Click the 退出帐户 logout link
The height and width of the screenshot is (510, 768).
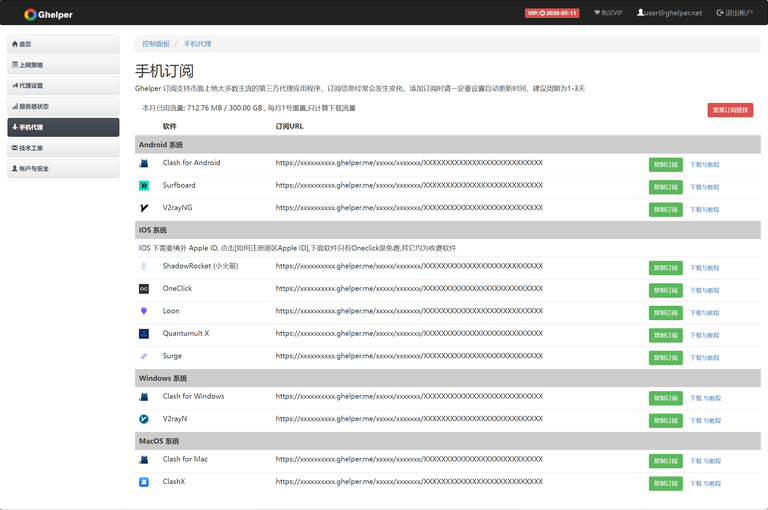(734, 13)
